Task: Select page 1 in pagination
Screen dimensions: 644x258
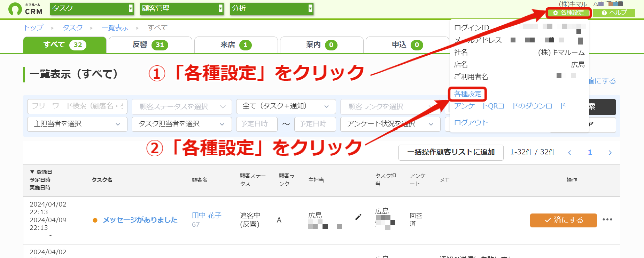Action: pyautogui.click(x=590, y=152)
